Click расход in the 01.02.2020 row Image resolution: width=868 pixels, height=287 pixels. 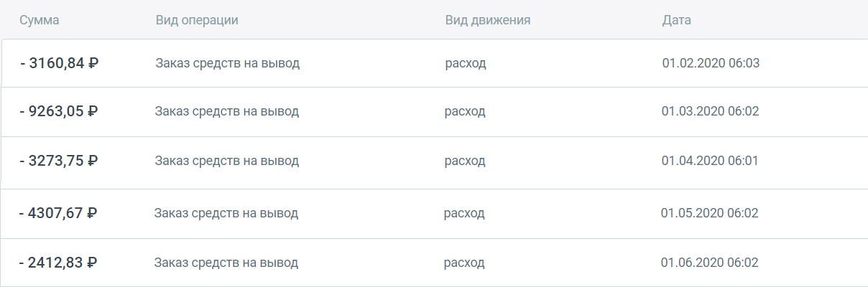[x=466, y=63]
